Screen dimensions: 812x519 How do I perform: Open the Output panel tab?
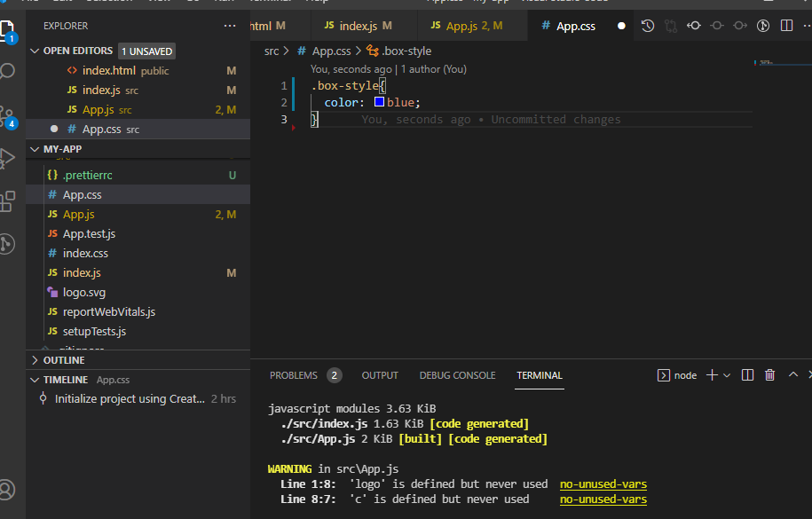click(380, 375)
